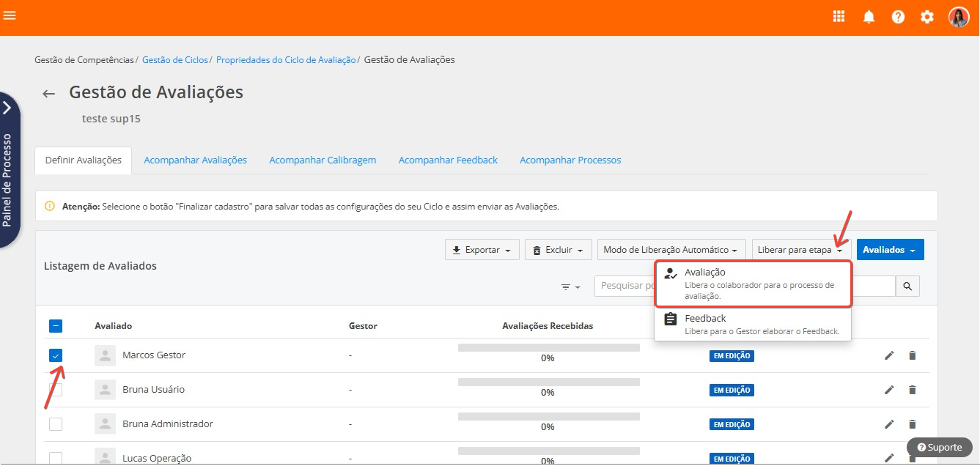The width and height of the screenshot is (980, 466).
Task: Go to Gestão de Ciclos breadcrumb link
Action: click(x=175, y=60)
